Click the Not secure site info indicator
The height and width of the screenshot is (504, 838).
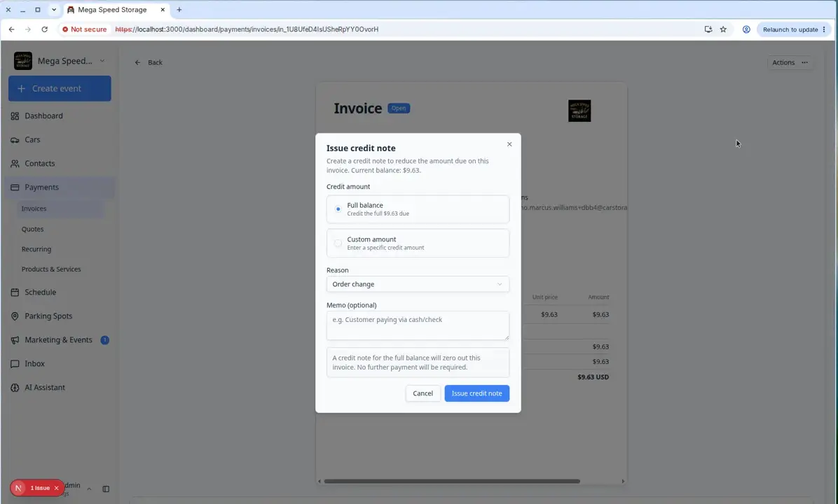(85, 29)
